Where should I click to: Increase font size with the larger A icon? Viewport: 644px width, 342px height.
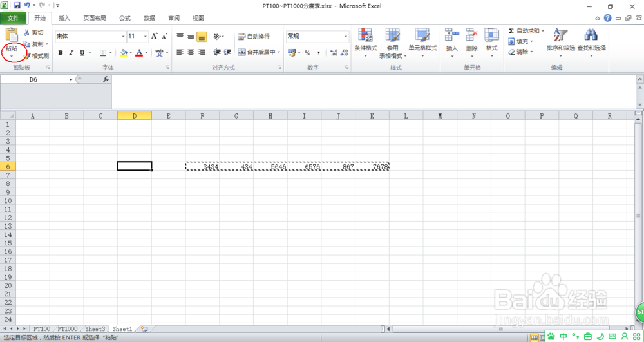coord(155,37)
